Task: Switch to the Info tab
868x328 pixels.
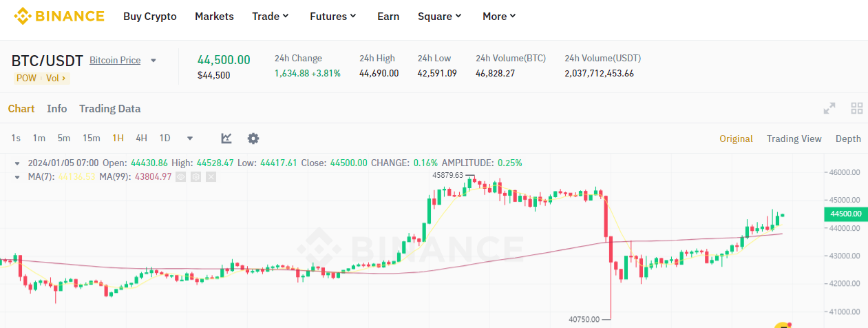Action: coord(57,108)
